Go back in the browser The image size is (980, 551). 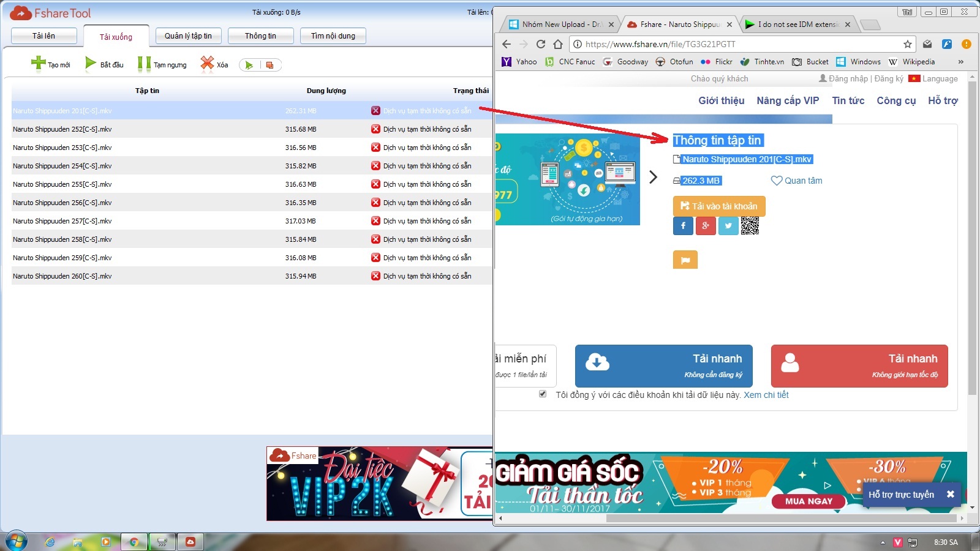(507, 44)
